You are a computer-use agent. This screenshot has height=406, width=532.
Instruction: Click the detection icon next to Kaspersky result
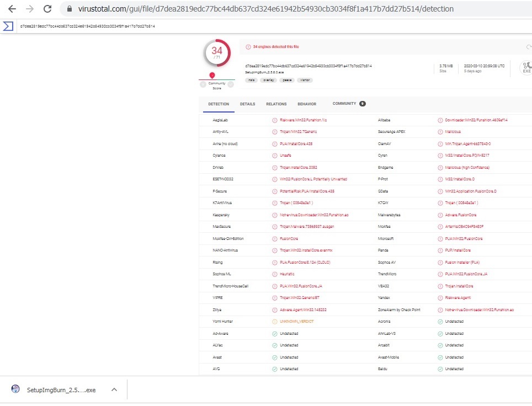coord(275,215)
